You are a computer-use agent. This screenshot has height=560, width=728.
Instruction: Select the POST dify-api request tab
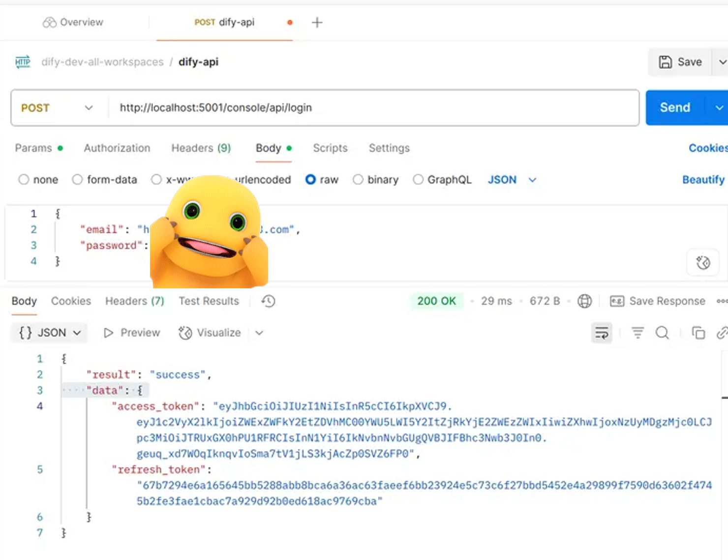pos(224,22)
